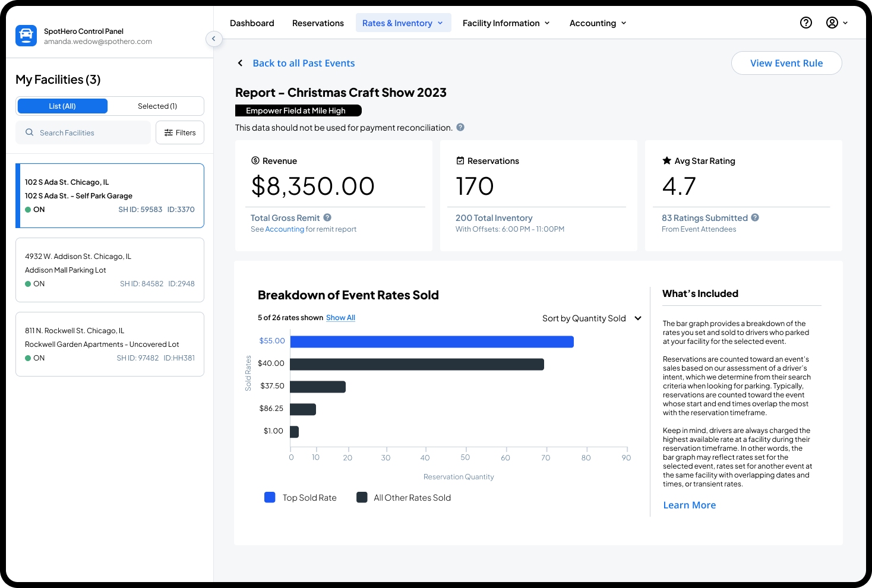Expand the account menu chevron next to profile icon
872x588 pixels.
pos(845,23)
